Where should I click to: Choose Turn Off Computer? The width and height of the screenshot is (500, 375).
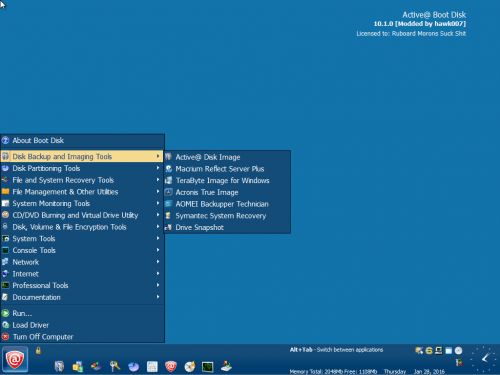point(82,337)
